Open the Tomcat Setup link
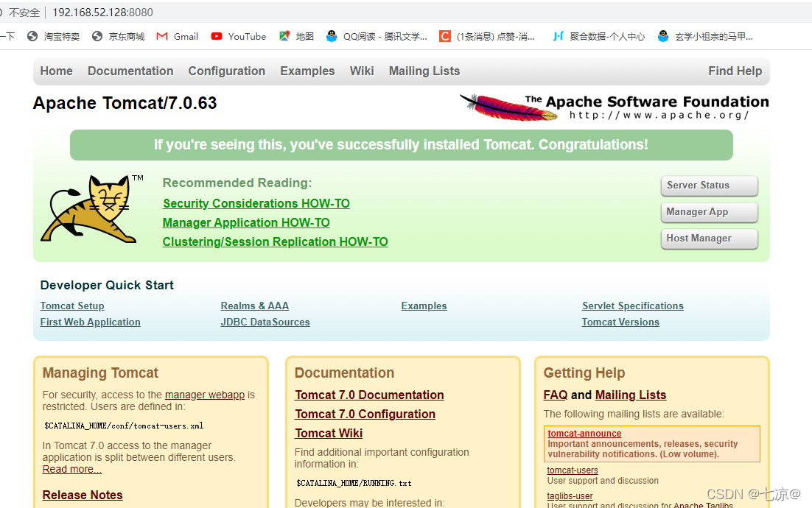The image size is (812, 508). point(72,306)
